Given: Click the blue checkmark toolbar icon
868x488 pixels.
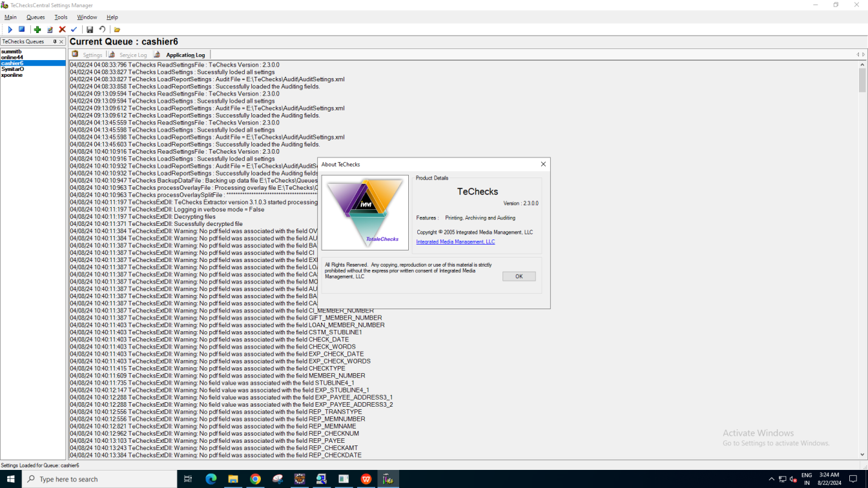Looking at the screenshot, I should click(x=74, y=30).
